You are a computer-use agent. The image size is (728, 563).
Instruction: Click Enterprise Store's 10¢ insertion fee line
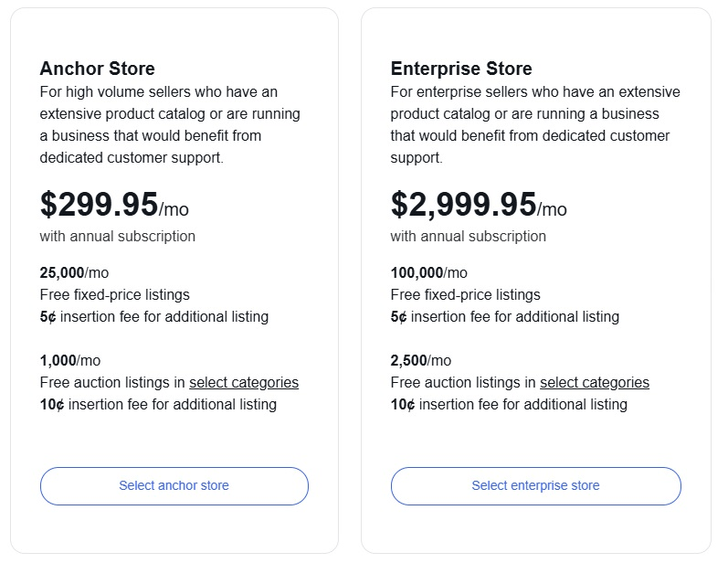(509, 404)
